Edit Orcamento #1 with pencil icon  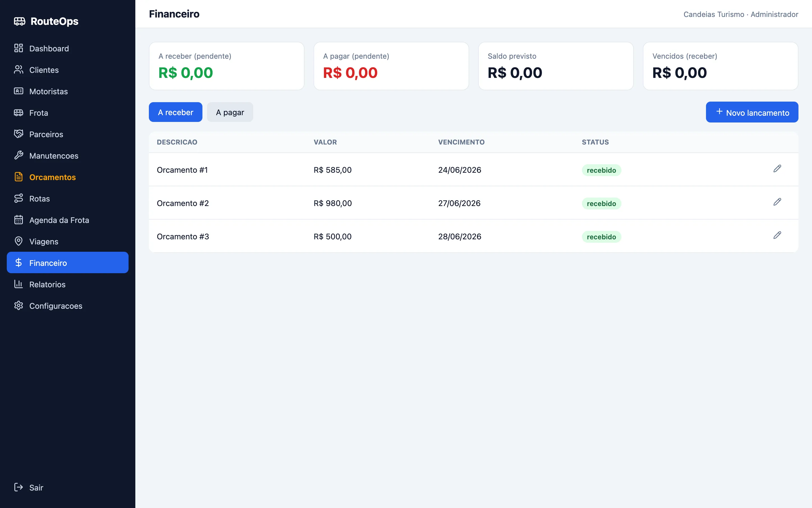click(777, 169)
